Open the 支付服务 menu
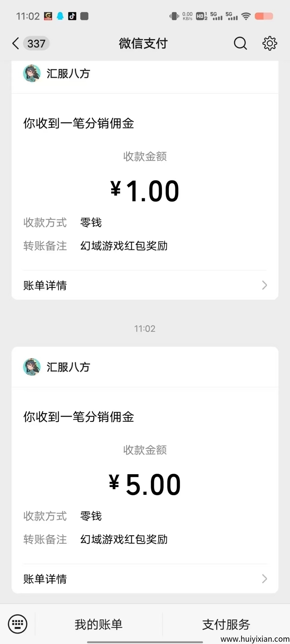Screen dimensions: 290x644 coord(226,624)
